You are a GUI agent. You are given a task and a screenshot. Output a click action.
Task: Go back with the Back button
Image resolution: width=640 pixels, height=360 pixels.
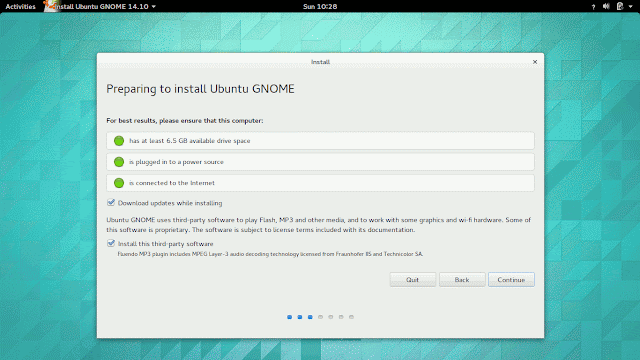tap(462, 280)
